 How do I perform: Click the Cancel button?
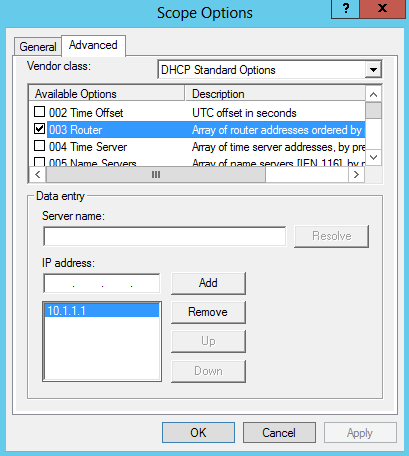[x=279, y=433]
